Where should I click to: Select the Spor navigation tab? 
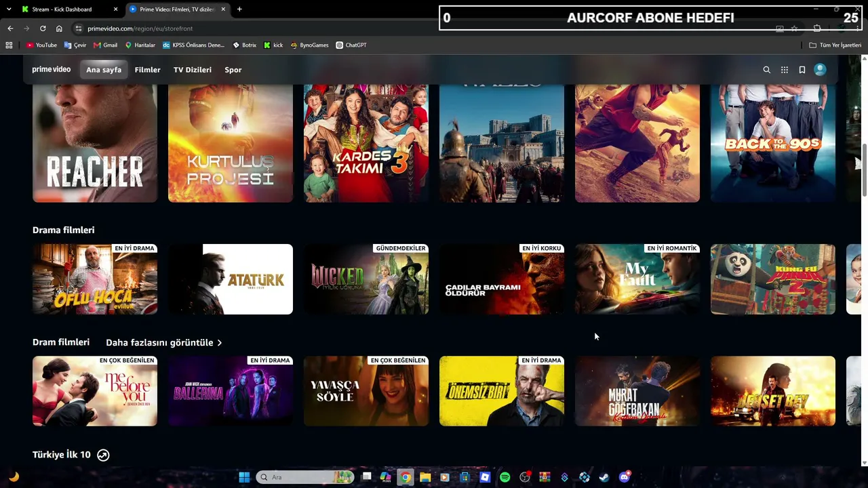[233, 70]
